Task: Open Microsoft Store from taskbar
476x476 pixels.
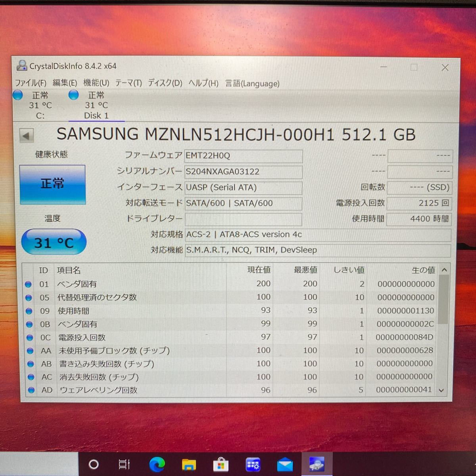Action: pyautogui.click(x=221, y=464)
